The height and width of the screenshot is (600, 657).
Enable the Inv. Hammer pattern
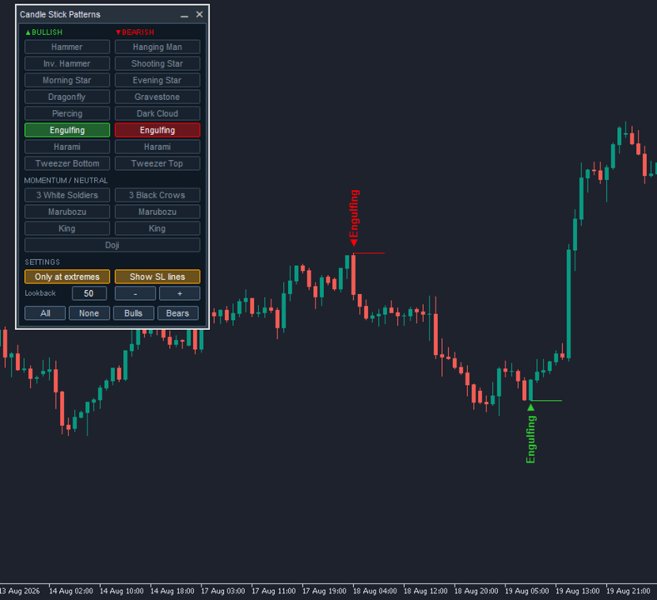tap(67, 64)
